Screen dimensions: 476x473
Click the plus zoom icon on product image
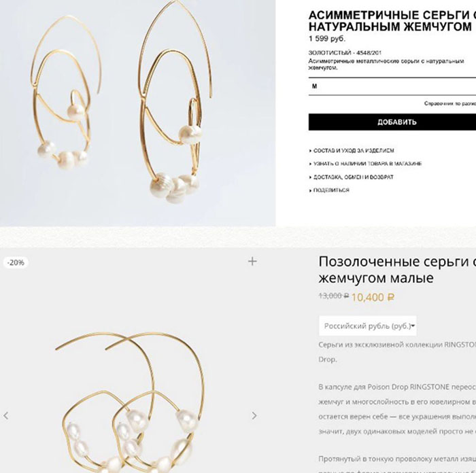tap(252, 261)
